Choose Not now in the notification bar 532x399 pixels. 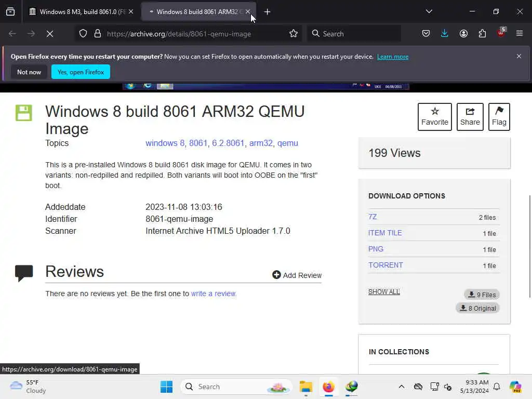pyautogui.click(x=29, y=72)
